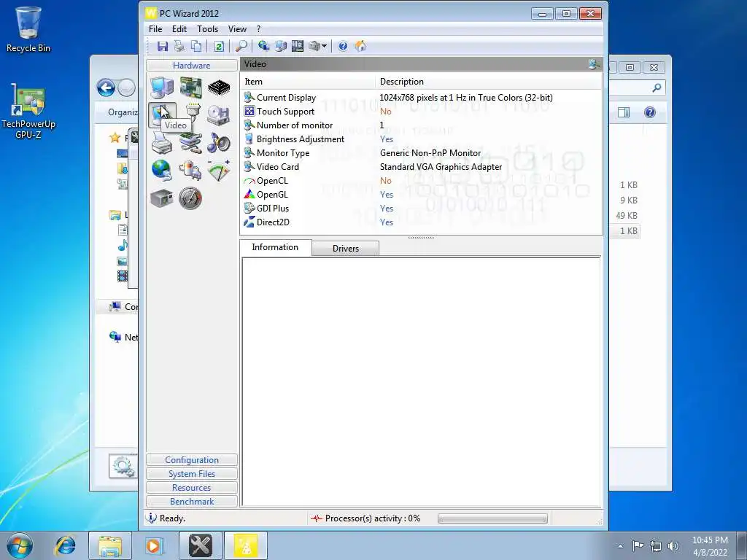Select the Power State battery icon
The image size is (747, 560).
190,171
